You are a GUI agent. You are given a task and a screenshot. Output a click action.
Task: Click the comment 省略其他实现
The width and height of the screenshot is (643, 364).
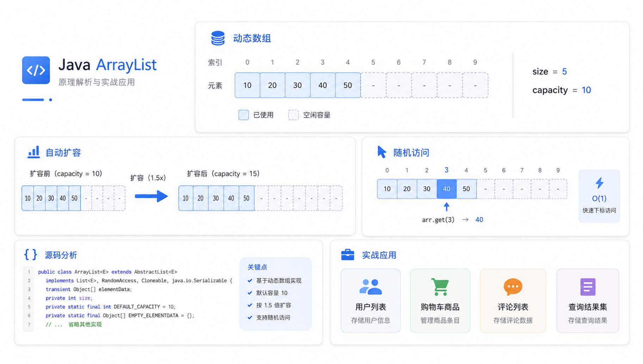point(85,325)
